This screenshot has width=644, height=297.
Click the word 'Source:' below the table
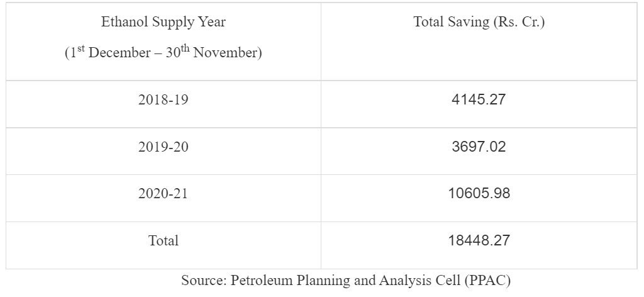coord(204,280)
